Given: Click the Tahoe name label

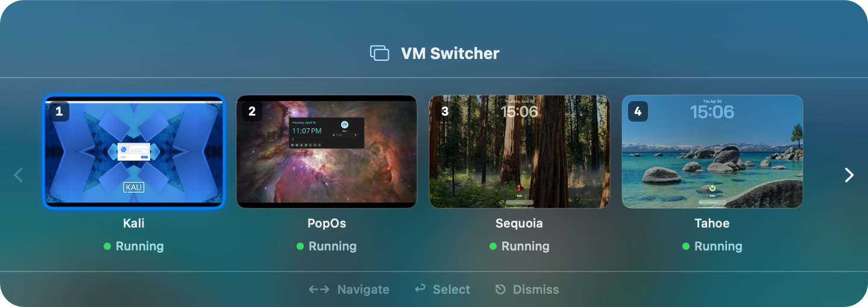Looking at the screenshot, I should 712,223.
